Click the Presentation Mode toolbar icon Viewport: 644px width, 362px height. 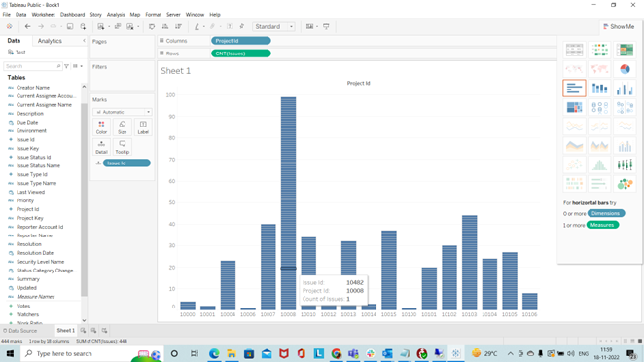tap(326, 26)
